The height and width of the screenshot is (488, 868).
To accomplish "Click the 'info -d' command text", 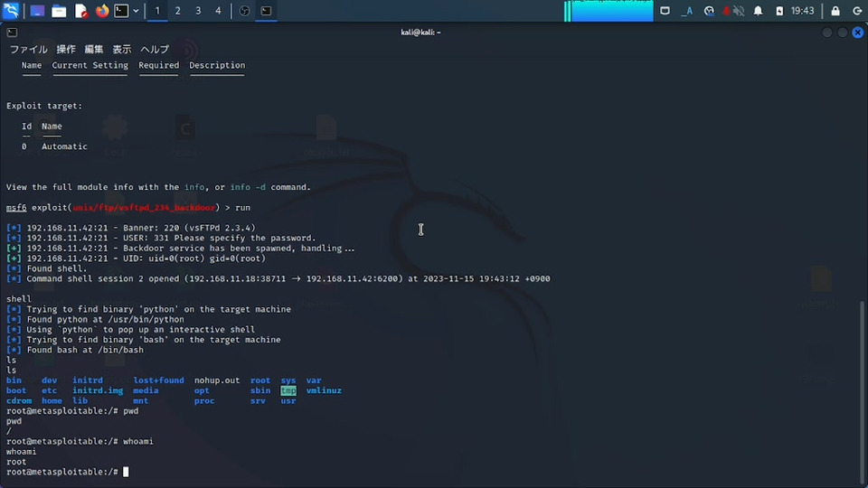I will point(248,187).
